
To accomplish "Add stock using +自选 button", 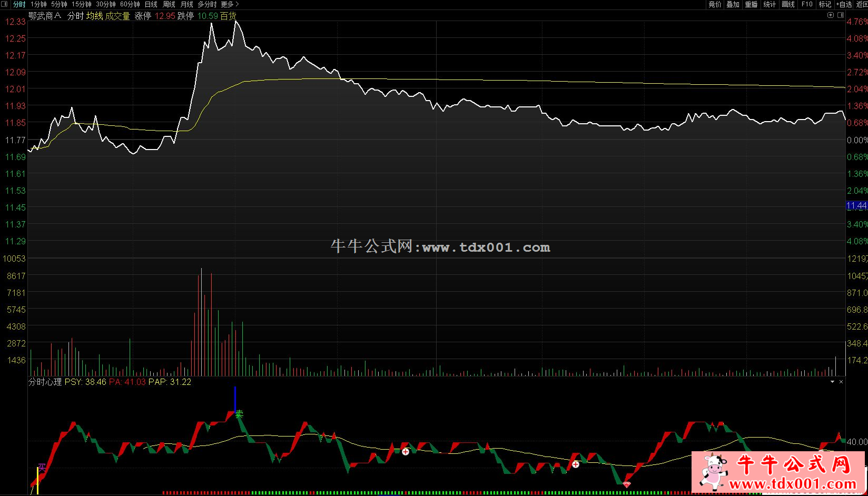I will point(844,4).
